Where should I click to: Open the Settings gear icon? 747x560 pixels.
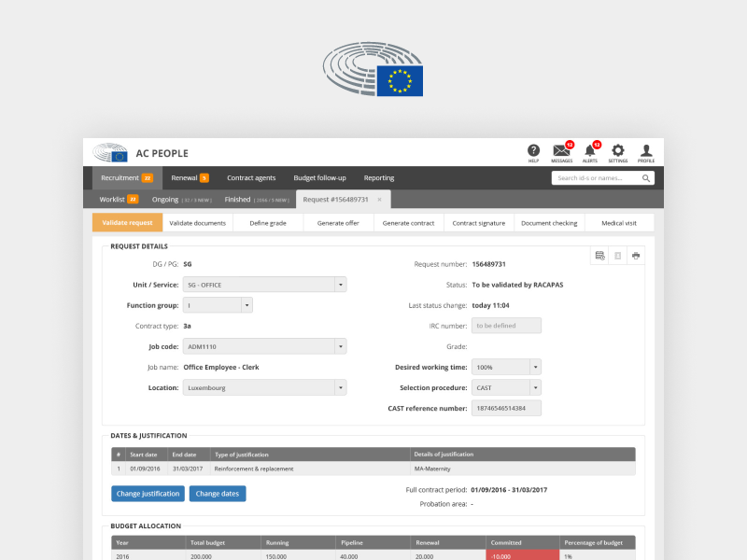(x=618, y=151)
